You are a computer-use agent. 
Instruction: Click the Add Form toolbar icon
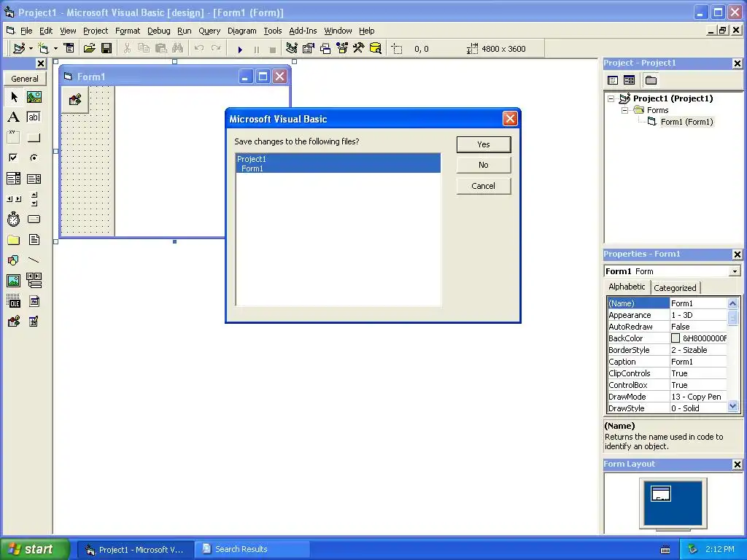pos(43,49)
